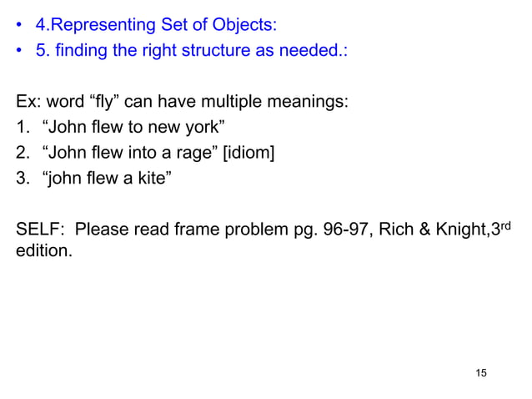
Task: Click the word 'edition.'
Action: coord(44,250)
